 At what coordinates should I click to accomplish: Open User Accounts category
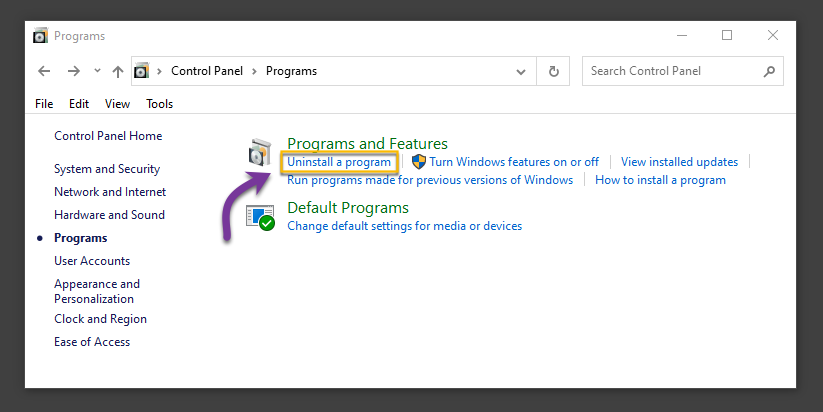click(x=92, y=261)
